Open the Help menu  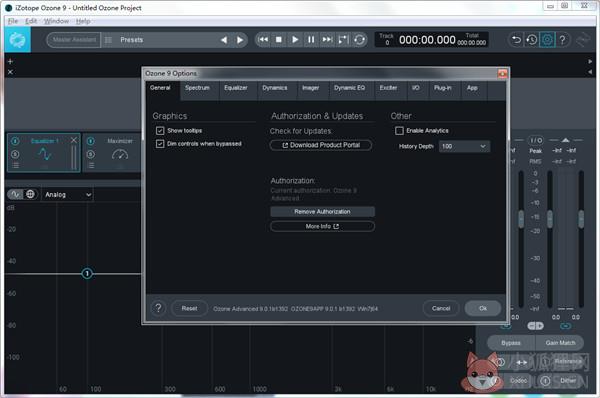[x=83, y=21]
